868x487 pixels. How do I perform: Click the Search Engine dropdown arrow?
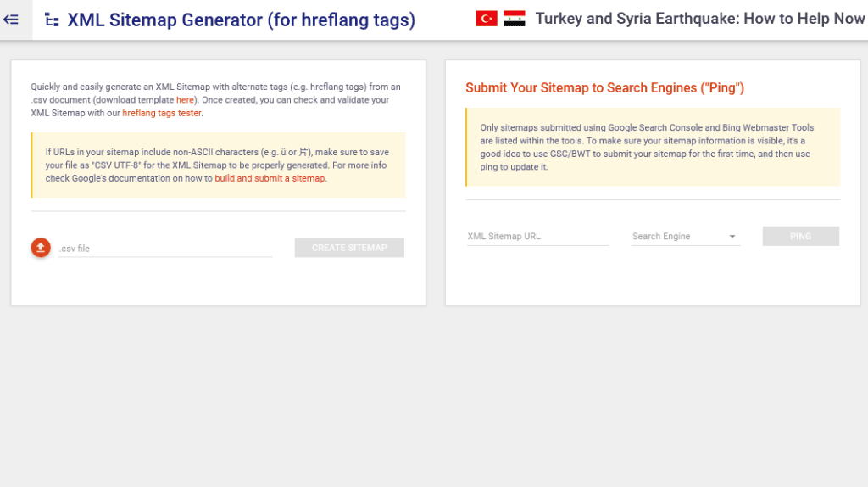pyautogui.click(x=732, y=237)
